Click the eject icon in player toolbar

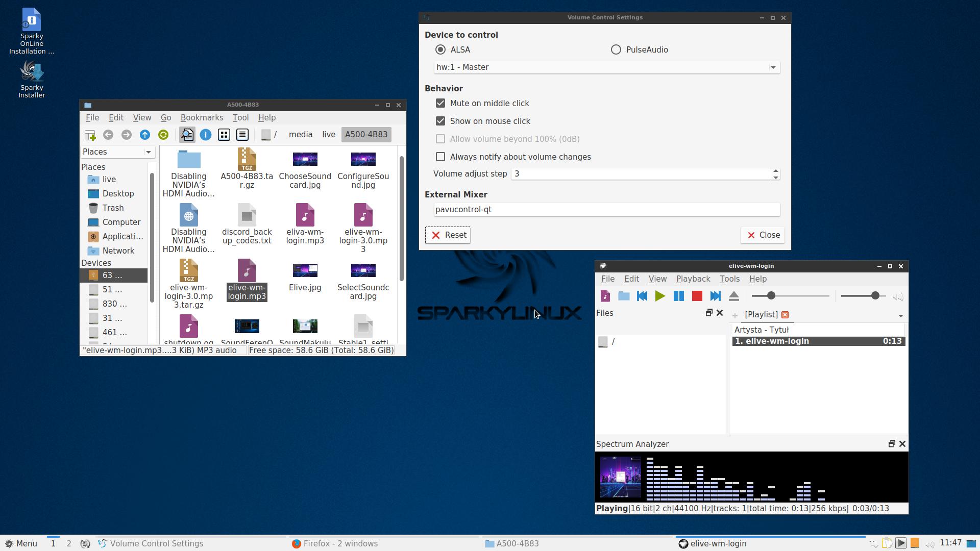[733, 296]
